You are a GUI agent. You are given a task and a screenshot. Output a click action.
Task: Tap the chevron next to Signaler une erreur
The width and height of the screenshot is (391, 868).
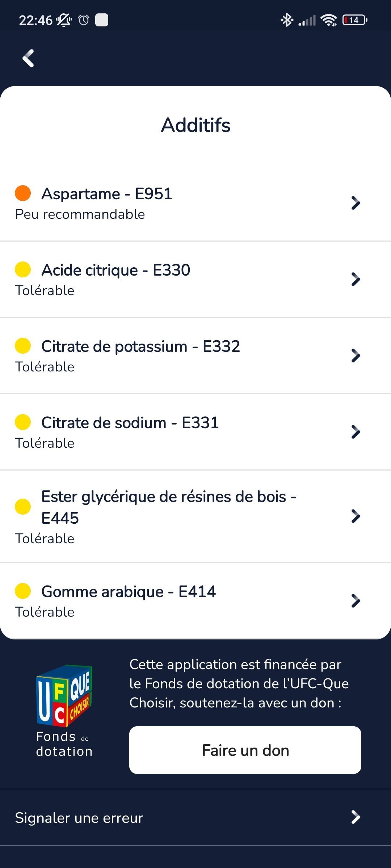pyautogui.click(x=356, y=817)
